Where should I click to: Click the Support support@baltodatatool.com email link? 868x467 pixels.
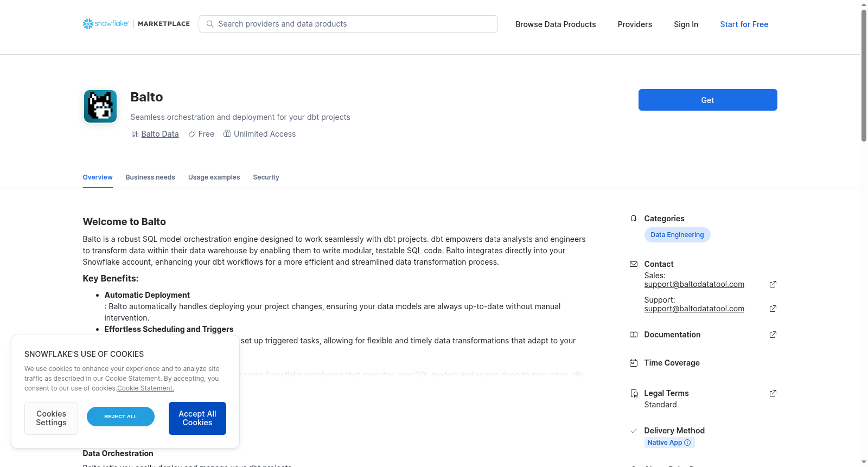pyautogui.click(x=694, y=309)
